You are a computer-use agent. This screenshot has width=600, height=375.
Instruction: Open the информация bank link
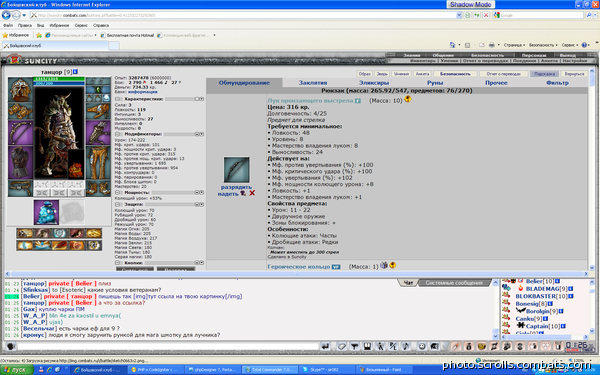142,92
